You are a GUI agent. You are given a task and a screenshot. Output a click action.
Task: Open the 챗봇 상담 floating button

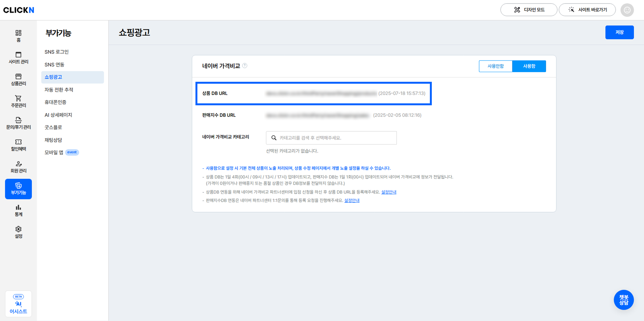624,300
